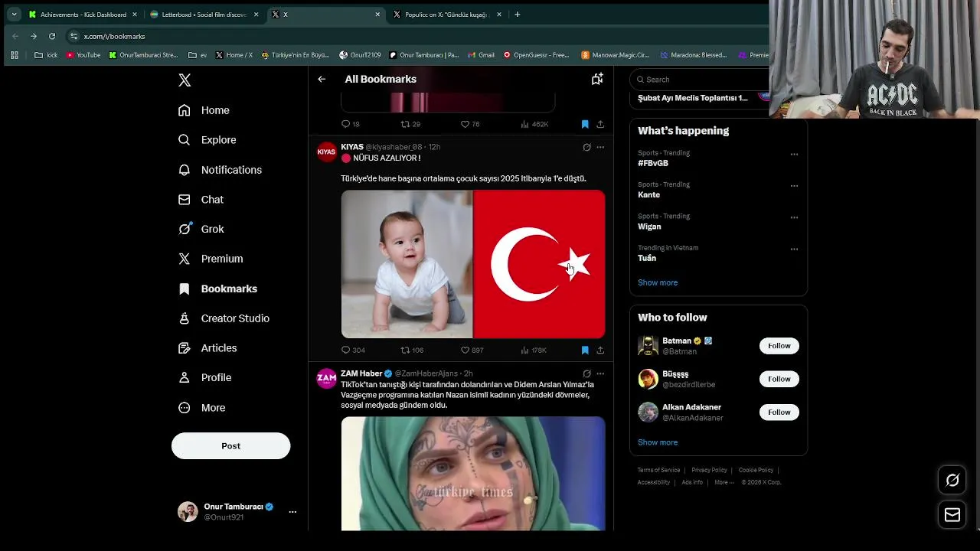Follow Batman account
The width and height of the screenshot is (980, 551).
(779, 346)
